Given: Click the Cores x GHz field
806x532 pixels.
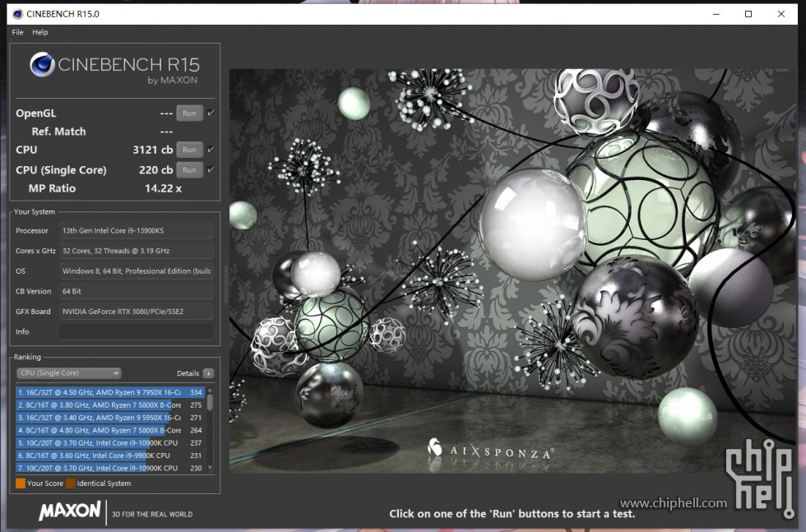Looking at the screenshot, I should pos(137,251).
